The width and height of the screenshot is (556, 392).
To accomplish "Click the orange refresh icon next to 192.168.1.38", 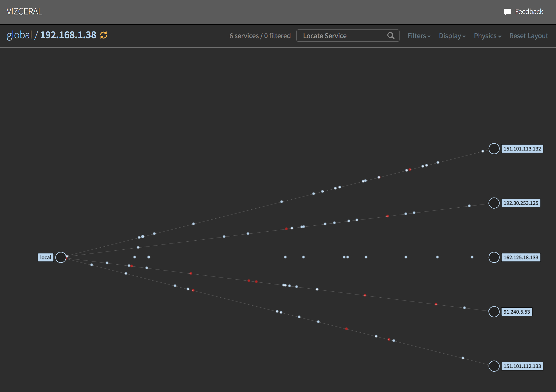I will [104, 35].
